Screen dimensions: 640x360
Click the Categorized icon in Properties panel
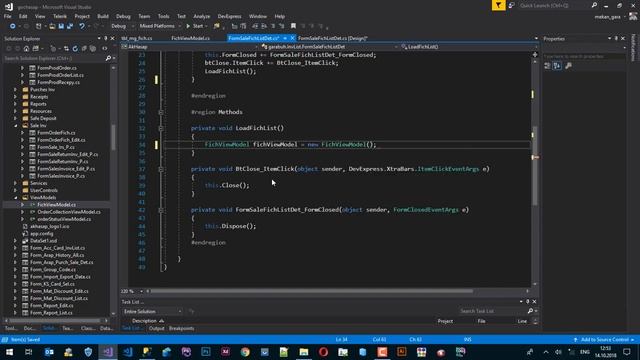coord(547,66)
